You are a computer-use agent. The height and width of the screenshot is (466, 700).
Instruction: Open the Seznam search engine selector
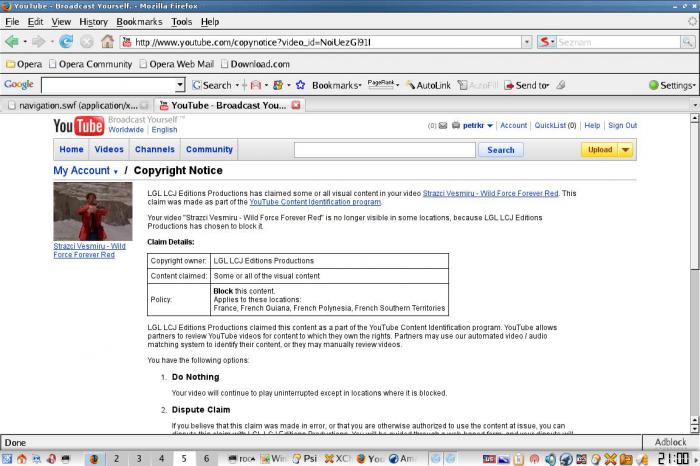pyautogui.click(x=546, y=42)
